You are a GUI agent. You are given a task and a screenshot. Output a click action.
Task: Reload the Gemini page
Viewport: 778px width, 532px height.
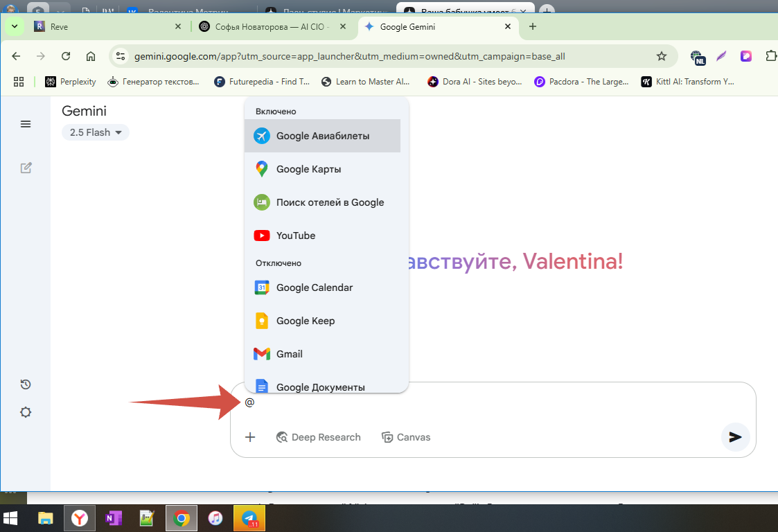point(66,56)
